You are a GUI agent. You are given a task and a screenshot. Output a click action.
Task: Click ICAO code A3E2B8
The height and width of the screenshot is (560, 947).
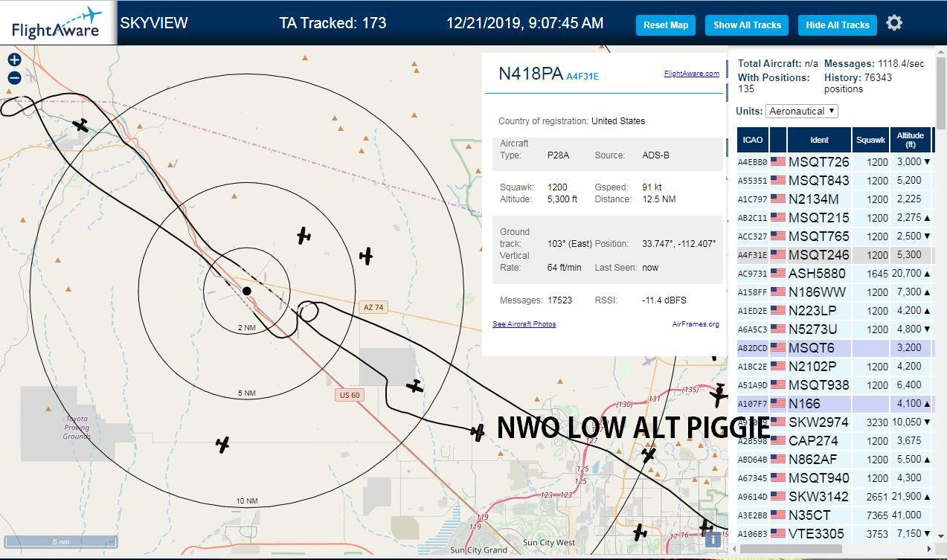click(752, 515)
